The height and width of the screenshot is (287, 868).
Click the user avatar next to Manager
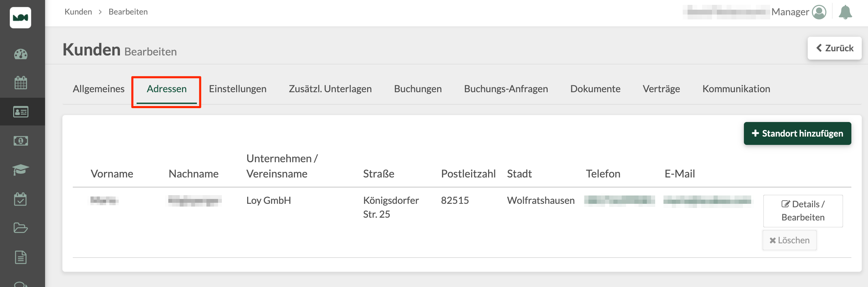pos(819,12)
